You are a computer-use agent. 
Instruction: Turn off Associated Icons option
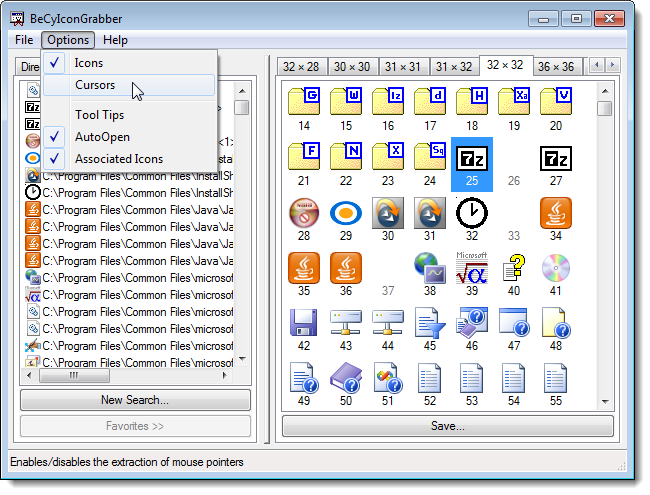[x=129, y=159]
